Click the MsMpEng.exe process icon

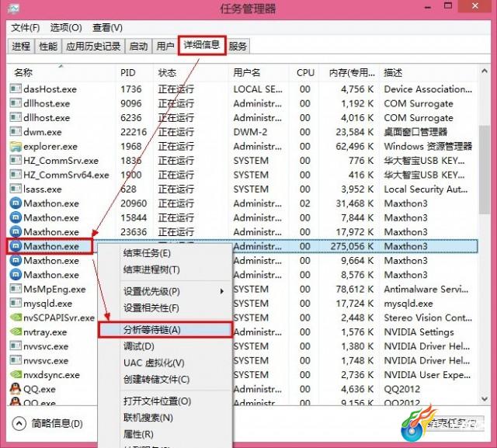(x=16, y=289)
